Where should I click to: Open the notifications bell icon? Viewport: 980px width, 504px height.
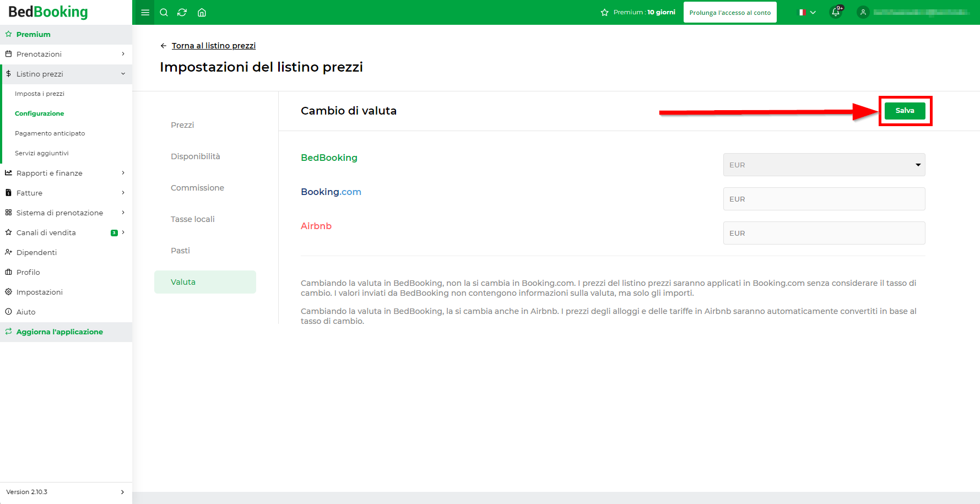836,12
